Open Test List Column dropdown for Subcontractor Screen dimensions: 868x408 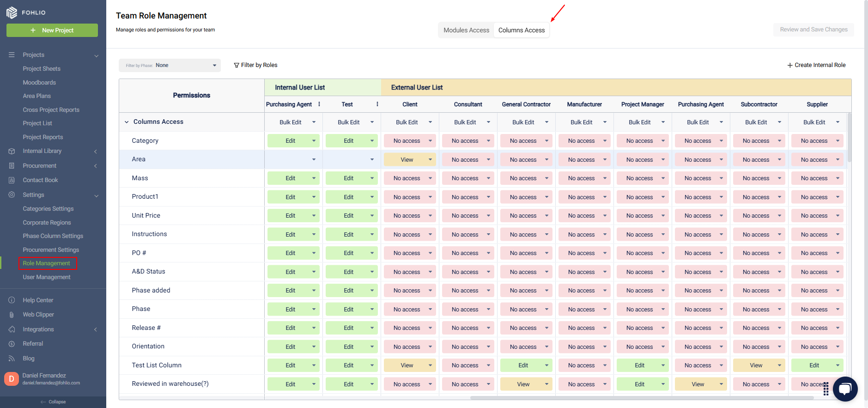click(x=759, y=365)
